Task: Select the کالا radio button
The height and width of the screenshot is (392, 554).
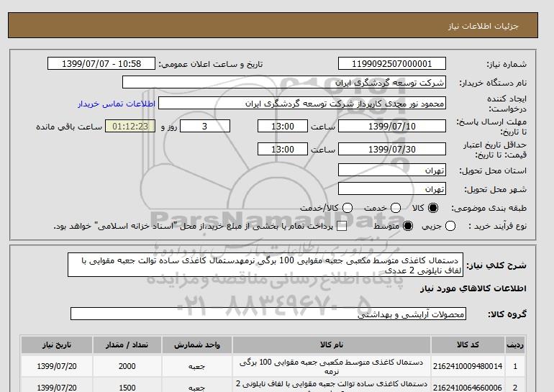Action: point(432,208)
